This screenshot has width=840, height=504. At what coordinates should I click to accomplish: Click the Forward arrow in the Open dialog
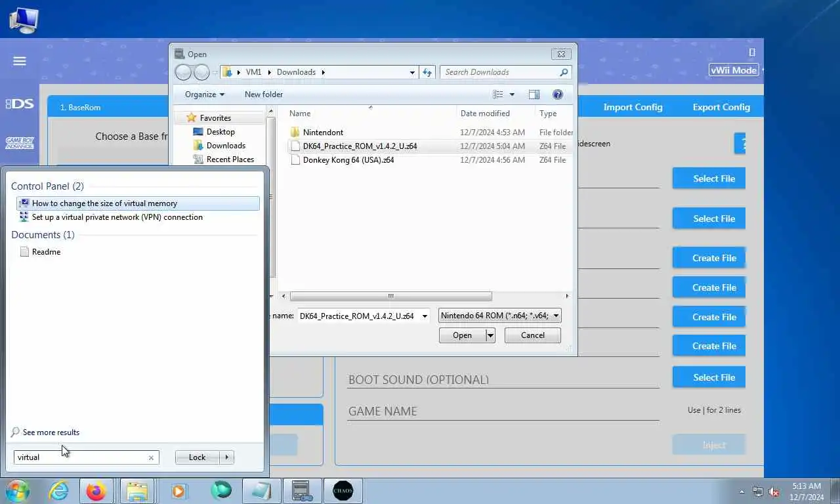click(x=202, y=72)
